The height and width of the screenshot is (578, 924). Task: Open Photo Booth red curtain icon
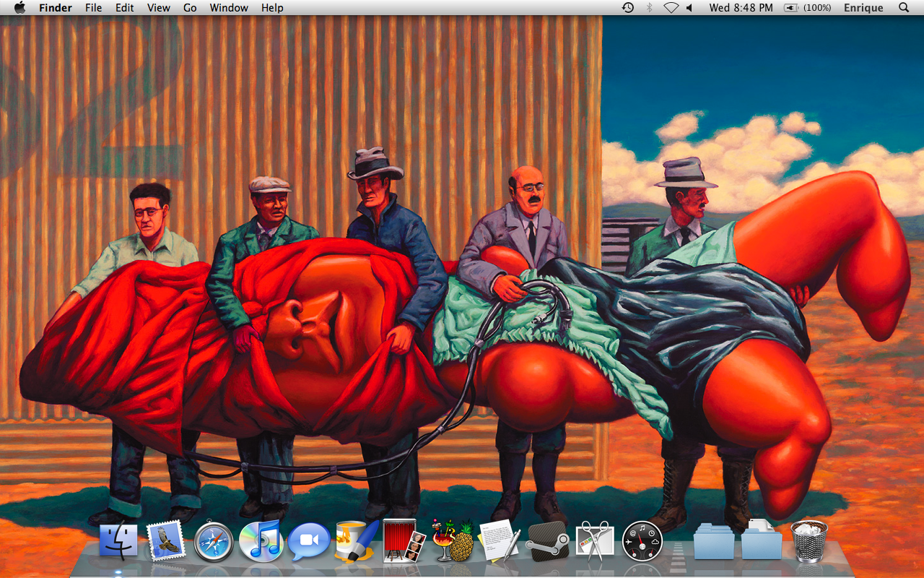tap(404, 540)
